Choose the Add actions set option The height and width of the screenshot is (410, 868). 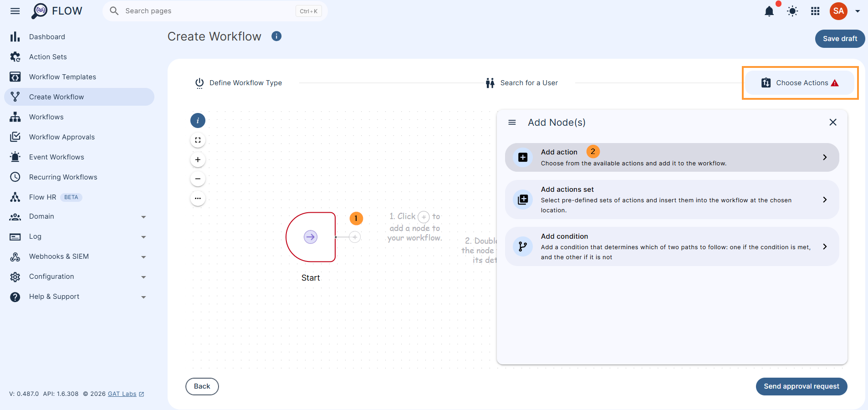(x=672, y=200)
